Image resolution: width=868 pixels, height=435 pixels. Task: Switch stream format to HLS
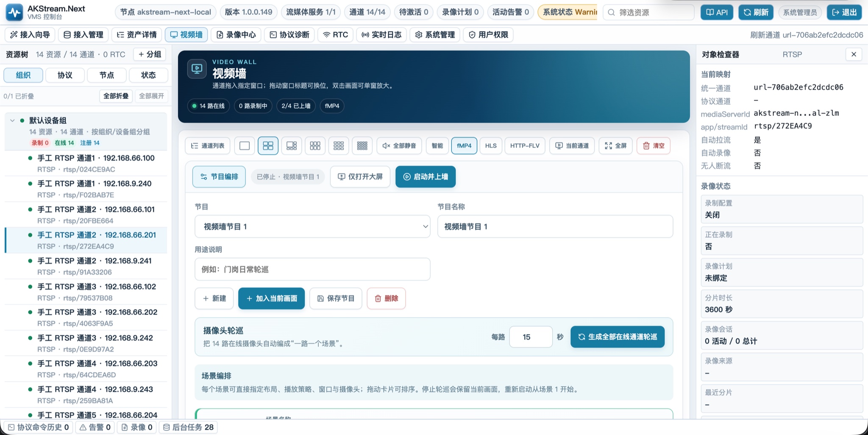click(x=491, y=146)
